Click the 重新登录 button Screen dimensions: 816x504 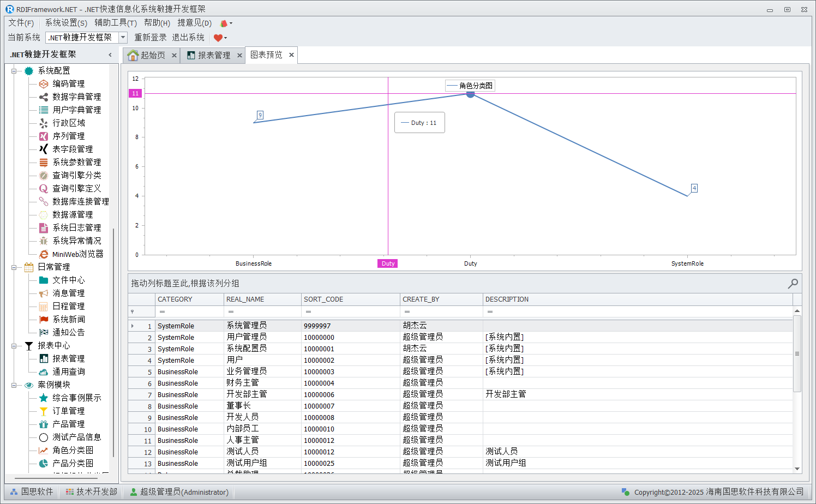click(151, 38)
